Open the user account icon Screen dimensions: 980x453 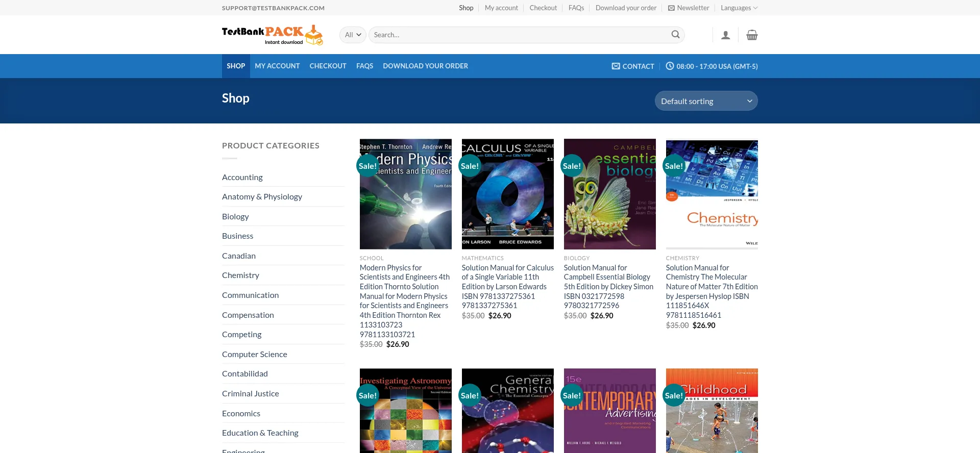[x=725, y=35]
